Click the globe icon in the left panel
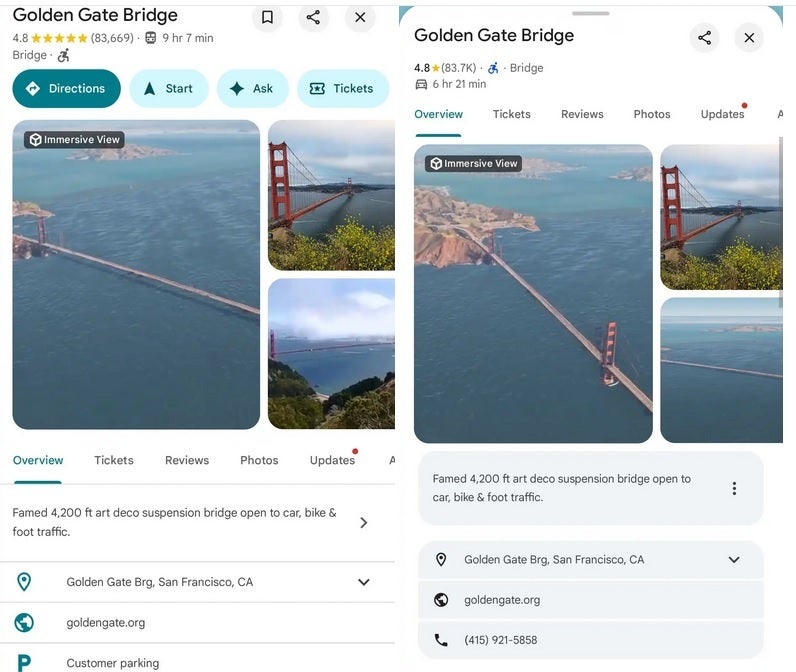The image size is (796, 672). (x=24, y=622)
